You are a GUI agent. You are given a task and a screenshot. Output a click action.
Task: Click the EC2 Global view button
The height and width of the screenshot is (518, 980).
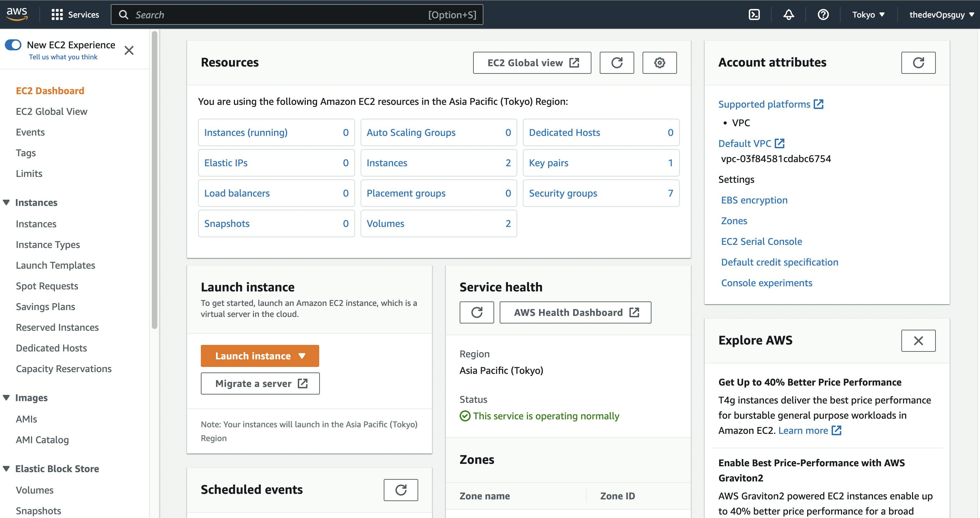pyautogui.click(x=532, y=63)
